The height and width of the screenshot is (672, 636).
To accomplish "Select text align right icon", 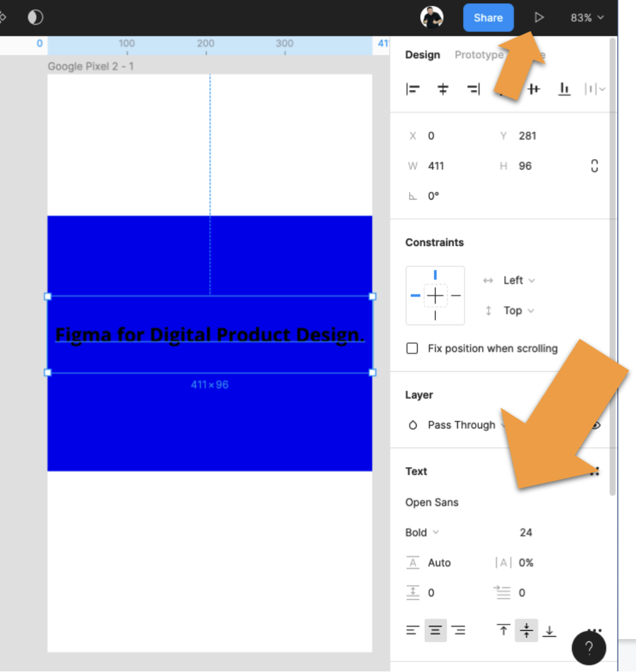I will click(459, 630).
